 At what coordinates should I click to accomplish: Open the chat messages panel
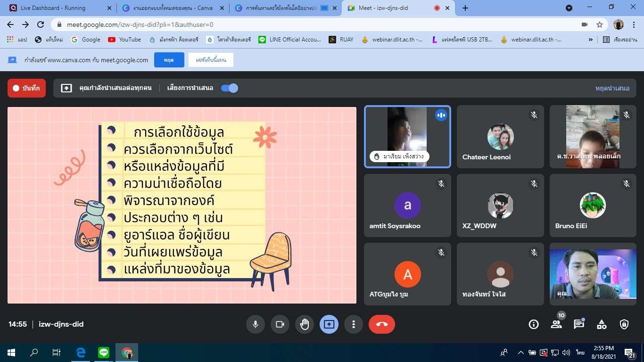578,324
